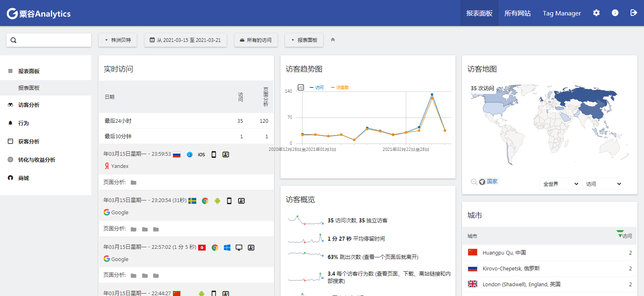Open the 报表面板 dashboard dropdown in toolbar
Screen dimensions: 644x296
(304, 40)
